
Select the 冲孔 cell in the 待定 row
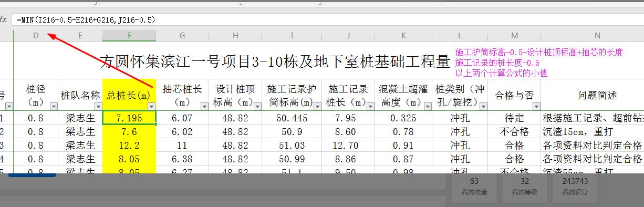coord(459,118)
